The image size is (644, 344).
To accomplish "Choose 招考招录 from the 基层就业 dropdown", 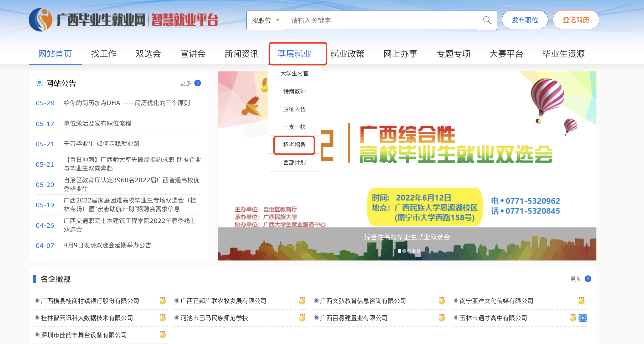I will click(294, 145).
